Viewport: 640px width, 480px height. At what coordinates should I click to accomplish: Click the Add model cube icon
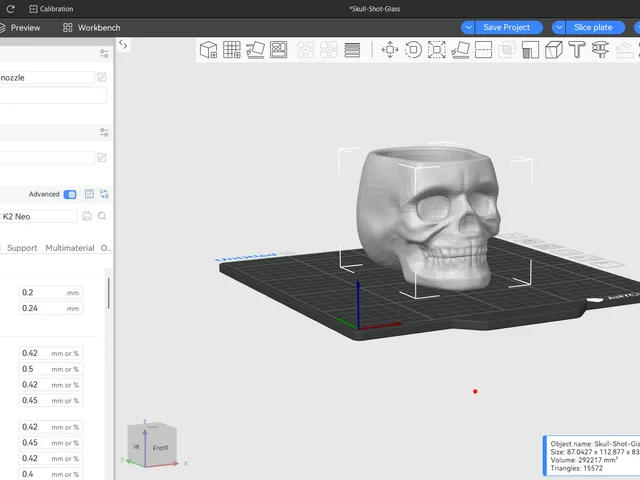(209, 50)
